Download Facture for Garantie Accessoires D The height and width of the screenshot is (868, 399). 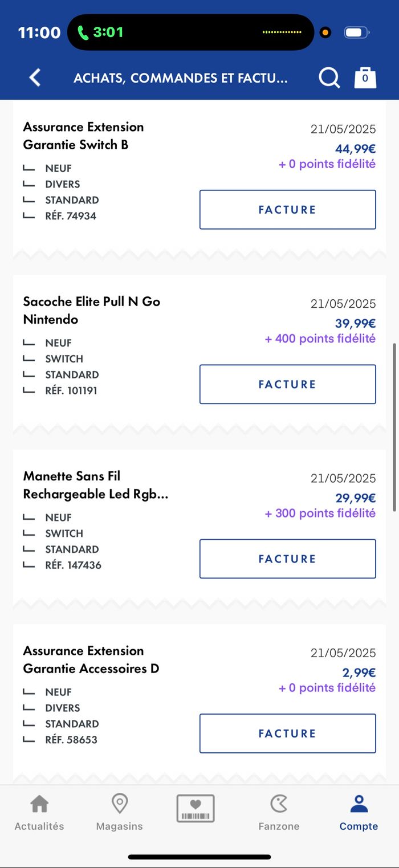[x=287, y=733]
